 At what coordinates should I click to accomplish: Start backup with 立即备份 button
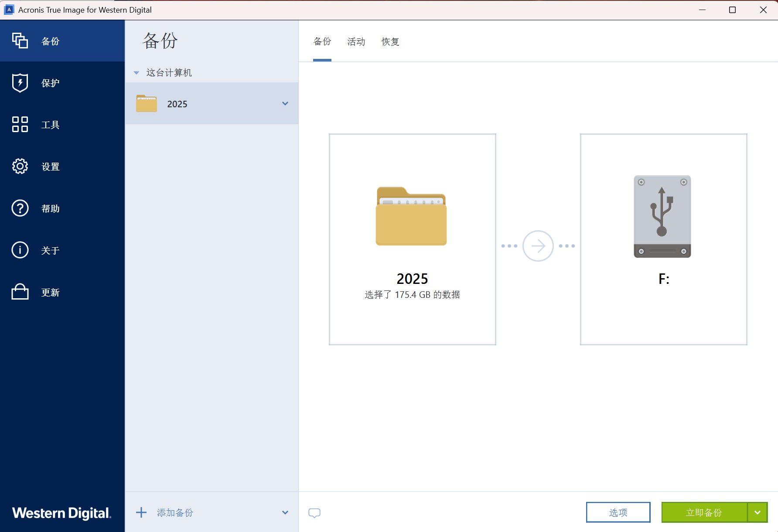pyautogui.click(x=704, y=512)
